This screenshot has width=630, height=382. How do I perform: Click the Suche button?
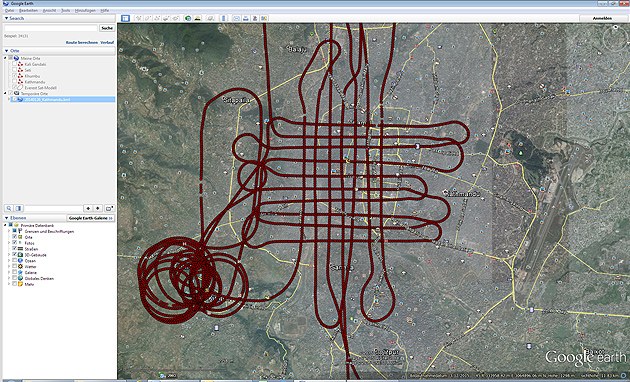pyautogui.click(x=107, y=28)
